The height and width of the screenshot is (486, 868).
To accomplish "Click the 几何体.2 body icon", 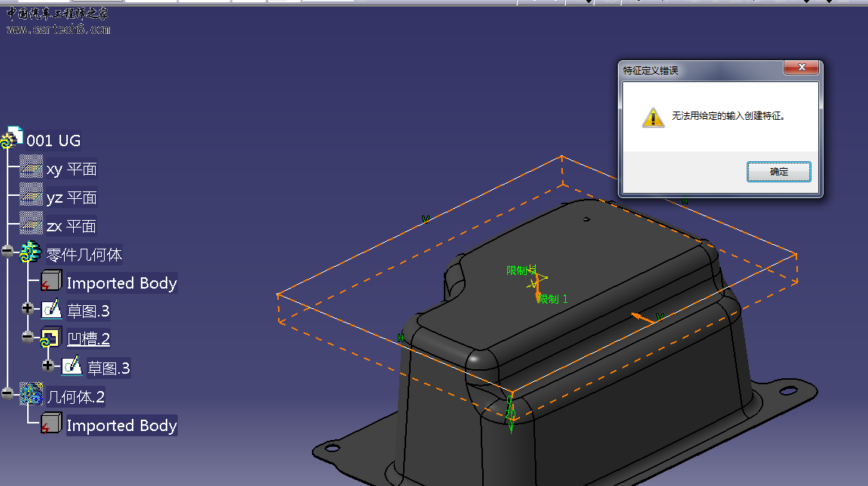I will tap(31, 393).
